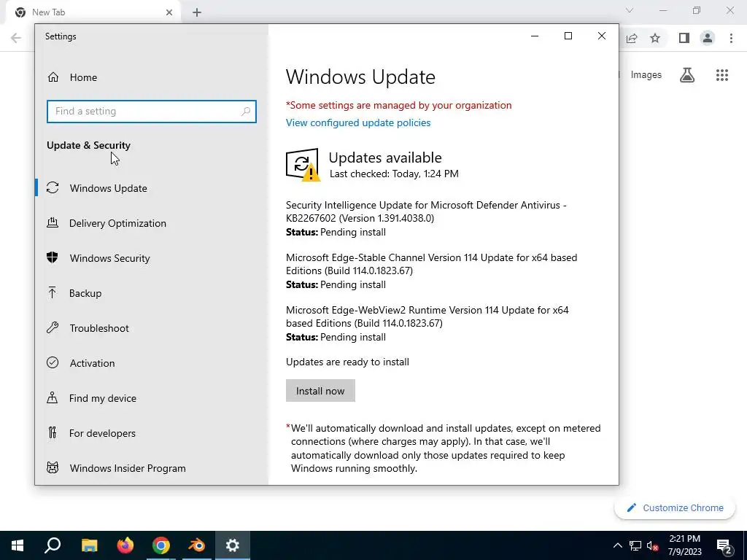Image resolution: width=747 pixels, height=560 pixels.
Task: Bookmark this tab with the star icon
Action: click(x=655, y=38)
